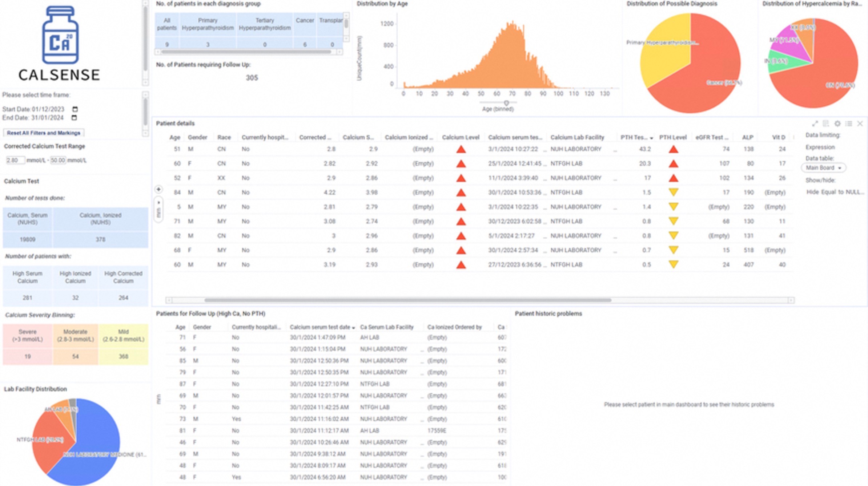This screenshot has width=868, height=486.
Task: Click the Patient details horizontal scrollbar
Action: (407, 300)
